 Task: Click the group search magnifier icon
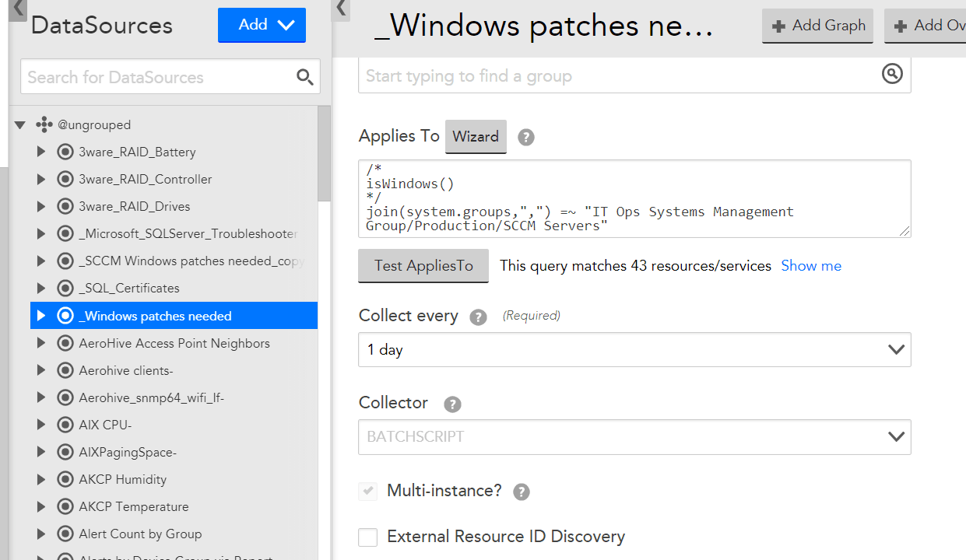(892, 74)
